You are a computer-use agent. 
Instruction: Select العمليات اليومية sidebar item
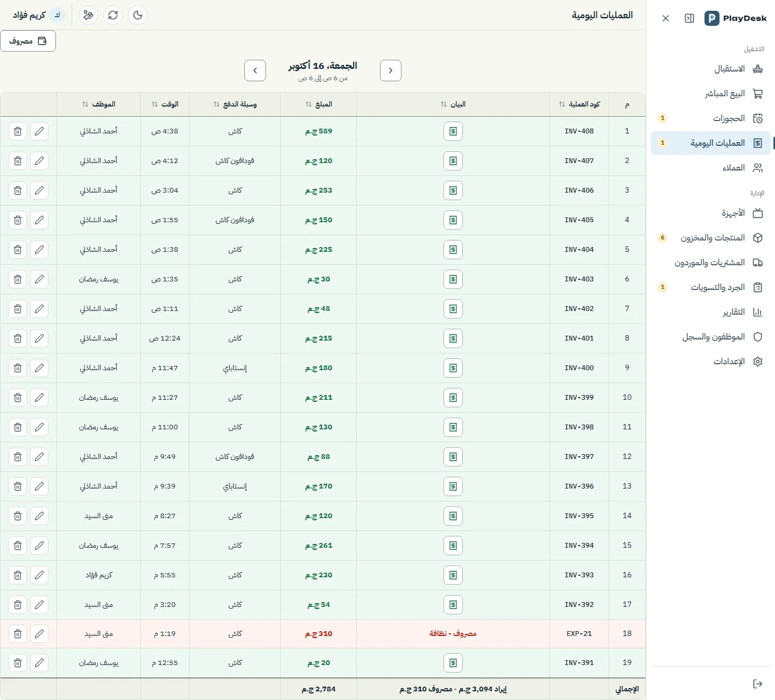click(x=710, y=143)
